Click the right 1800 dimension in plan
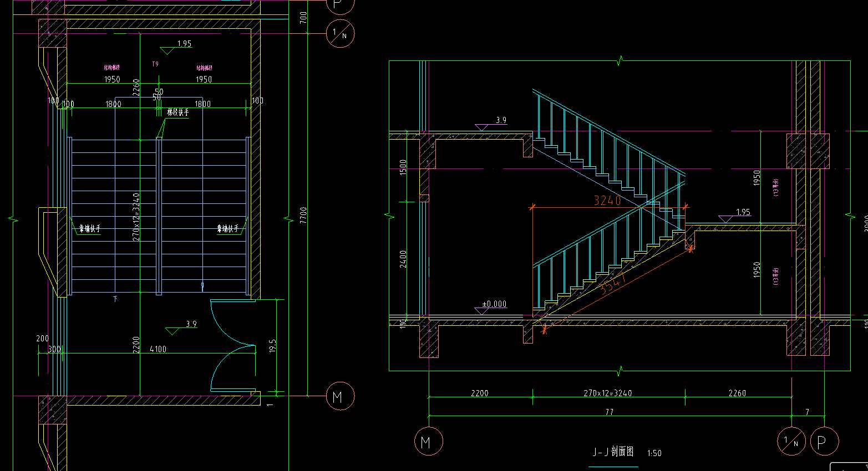 point(202,104)
